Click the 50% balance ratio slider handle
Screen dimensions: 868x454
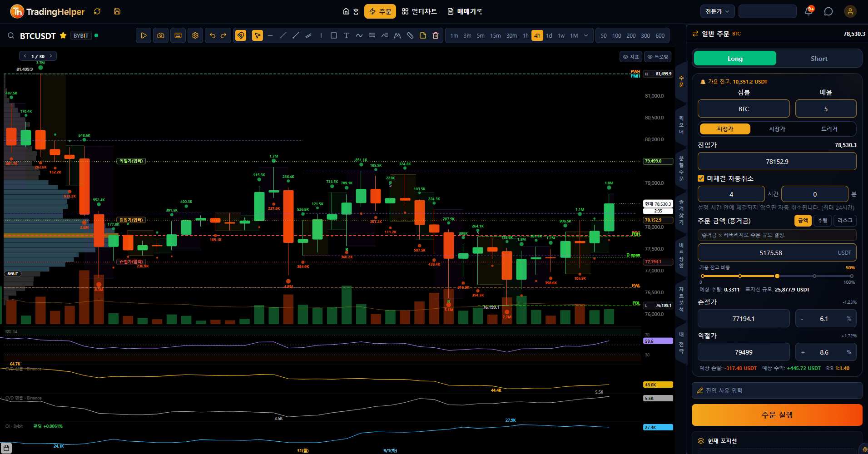[x=777, y=276]
